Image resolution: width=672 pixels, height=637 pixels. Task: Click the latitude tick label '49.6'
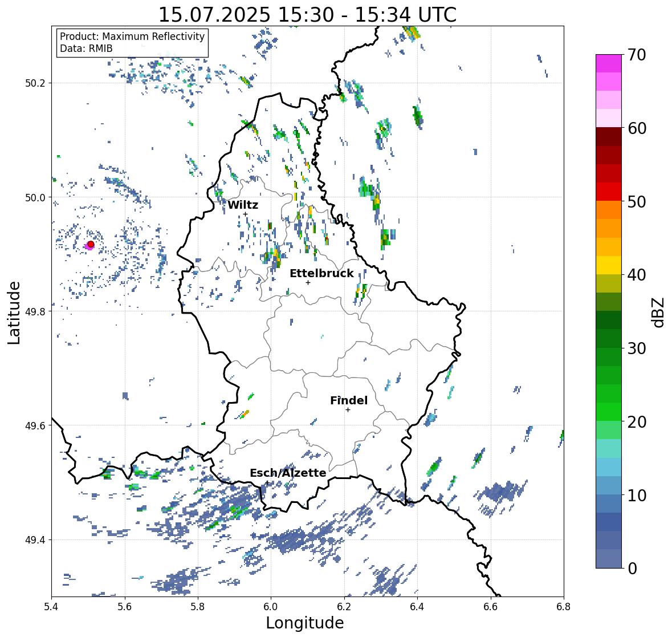35,425
